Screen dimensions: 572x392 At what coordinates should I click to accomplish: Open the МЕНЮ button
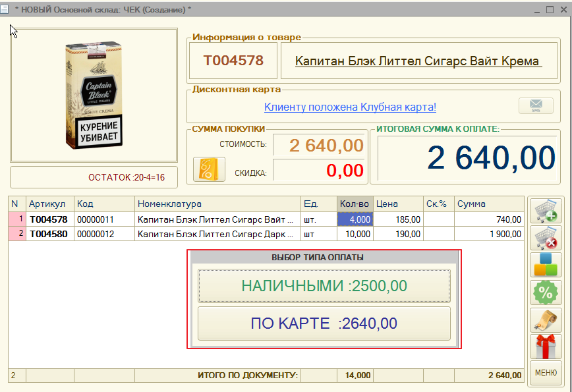tap(546, 373)
